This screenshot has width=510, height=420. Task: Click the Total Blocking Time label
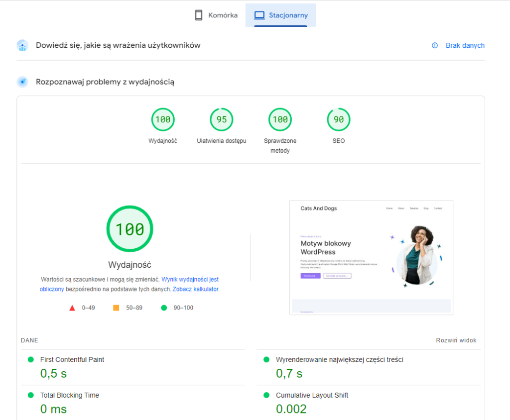(70, 395)
